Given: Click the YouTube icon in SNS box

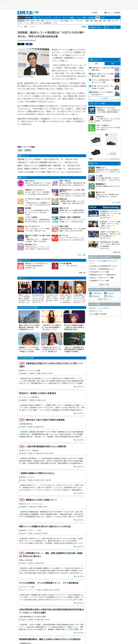Looking at the screenshot, I should (105, 296).
